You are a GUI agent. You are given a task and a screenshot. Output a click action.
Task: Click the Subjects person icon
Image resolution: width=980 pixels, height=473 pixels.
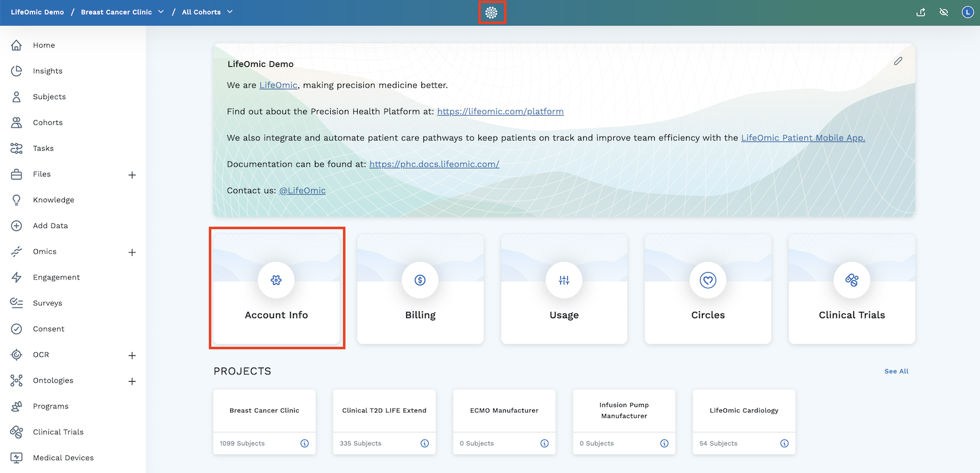point(17,97)
